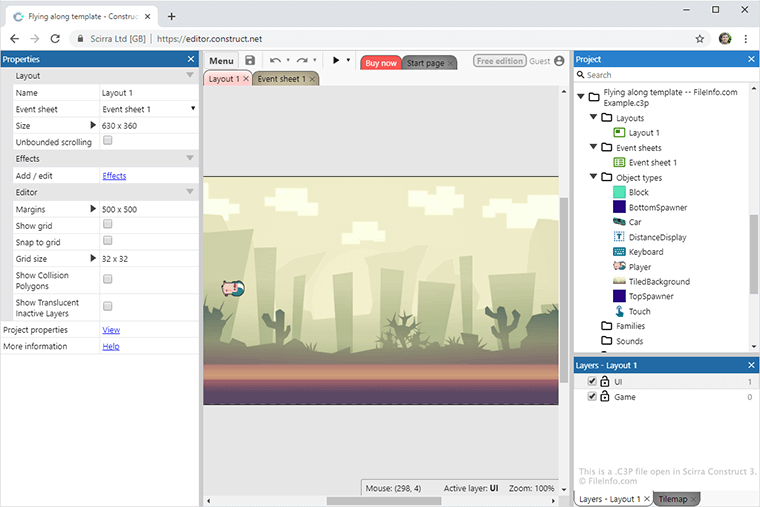Image resolution: width=760 pixels, height=507 pixels.
Task: Click the Redo arrow icon
Action: (x=301, y=61)
